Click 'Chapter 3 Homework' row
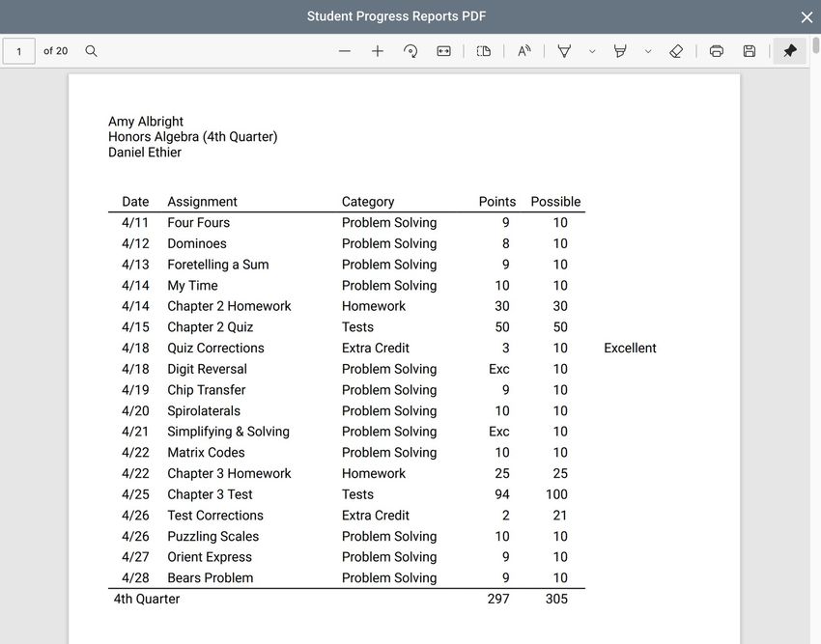 (346, 473)
